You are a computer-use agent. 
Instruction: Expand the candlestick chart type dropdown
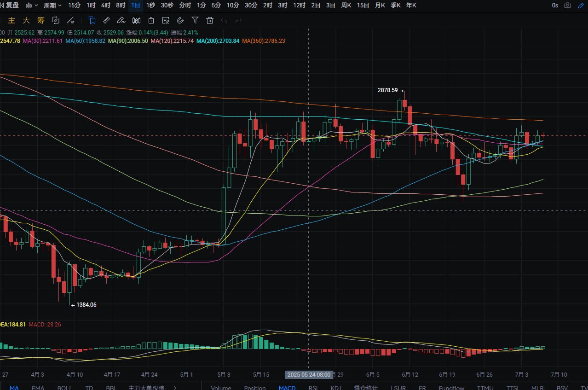[x=32, y=6]
